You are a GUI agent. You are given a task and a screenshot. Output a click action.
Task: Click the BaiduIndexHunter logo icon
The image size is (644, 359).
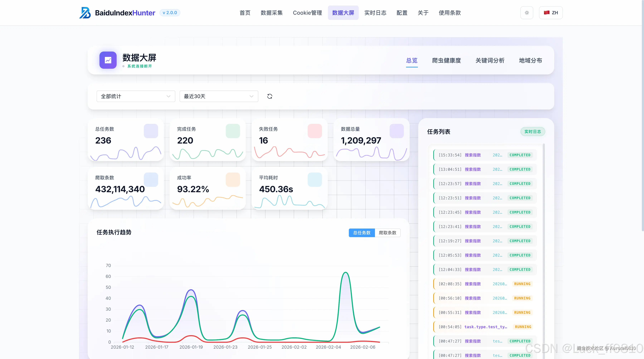click(x=85, y=13)
